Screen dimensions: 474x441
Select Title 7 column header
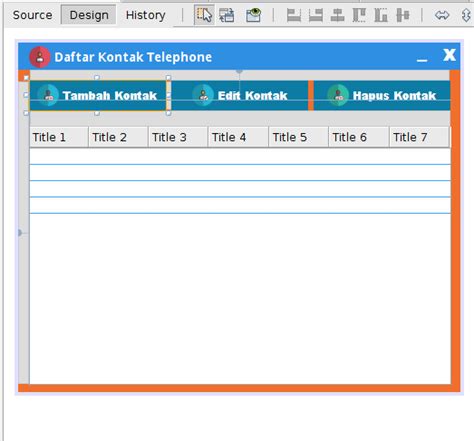(420, 137)
